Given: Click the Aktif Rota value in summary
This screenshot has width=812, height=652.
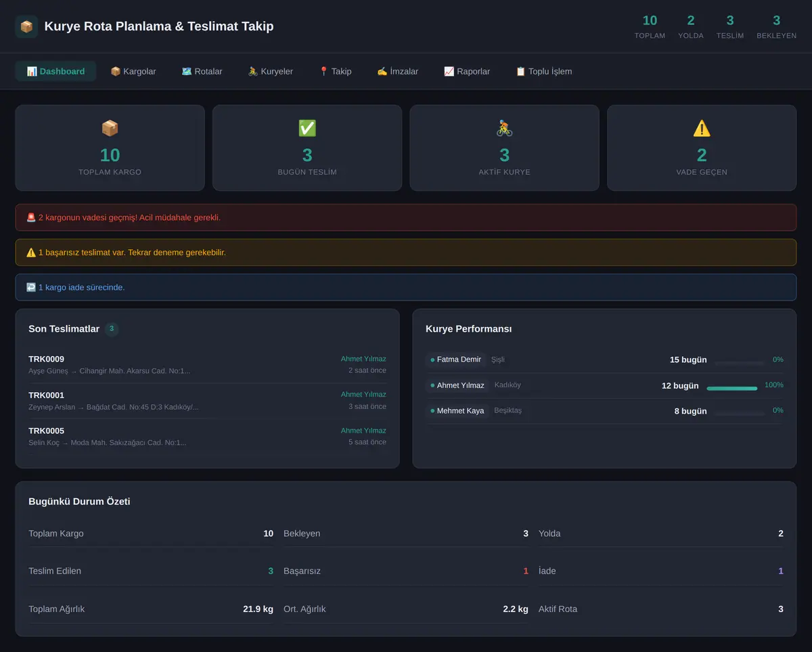Looking at the screenshot, I should pyautogui.click(x=781, y=609).
